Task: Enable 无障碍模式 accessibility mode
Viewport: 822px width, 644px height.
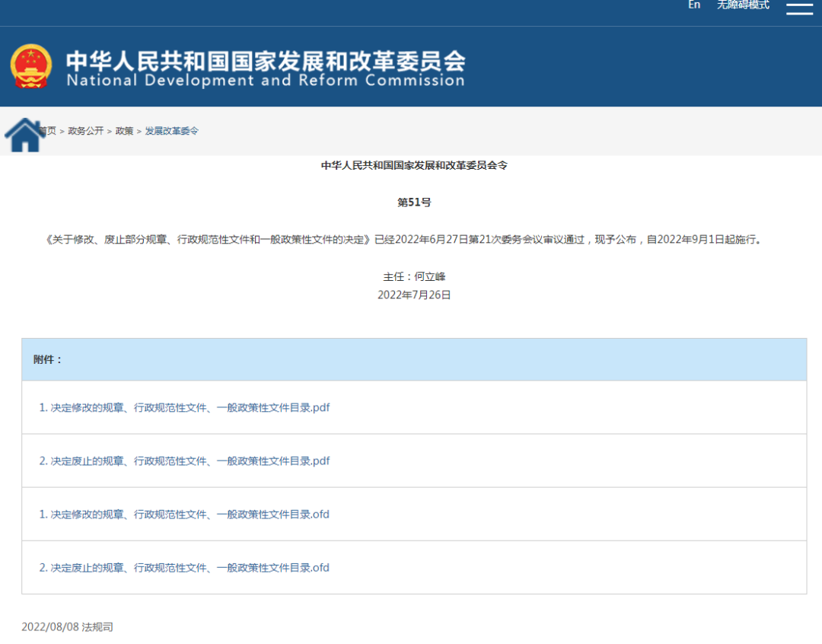Action: (x=743, y=5)
